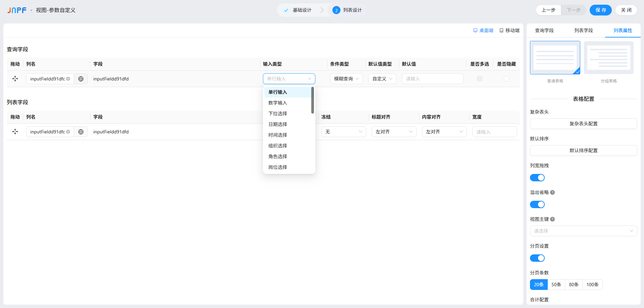Toggle the 列宽拖拽 switch

click(x=537, y=178)
